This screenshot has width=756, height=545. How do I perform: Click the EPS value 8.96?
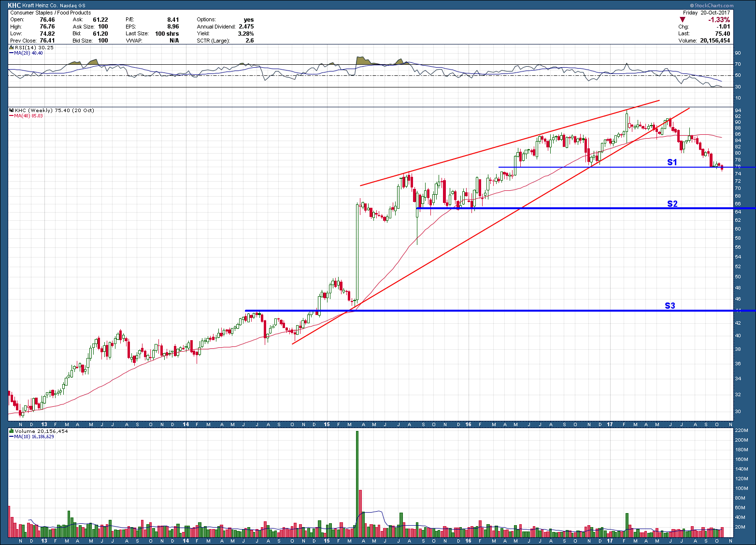point(173,27)
